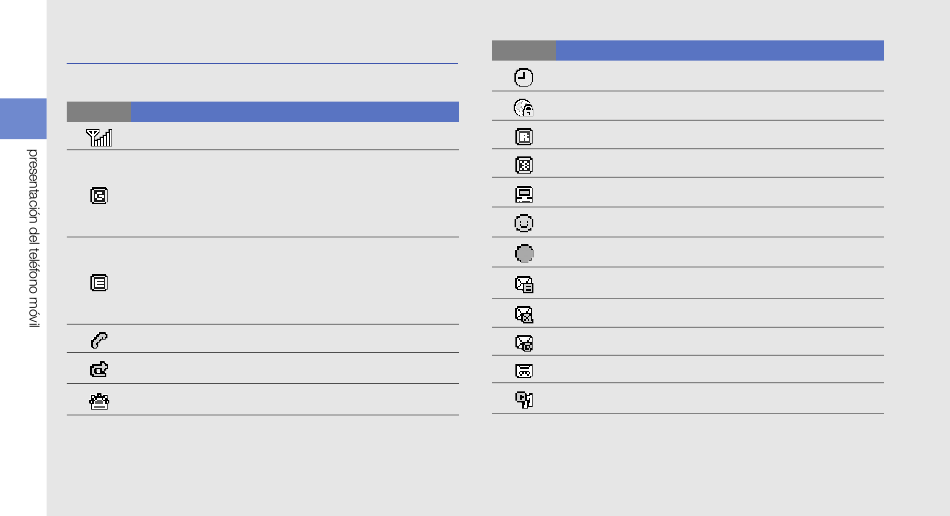Click the envelope with X icon
950x516 pixels.
(x=524, y=314)
